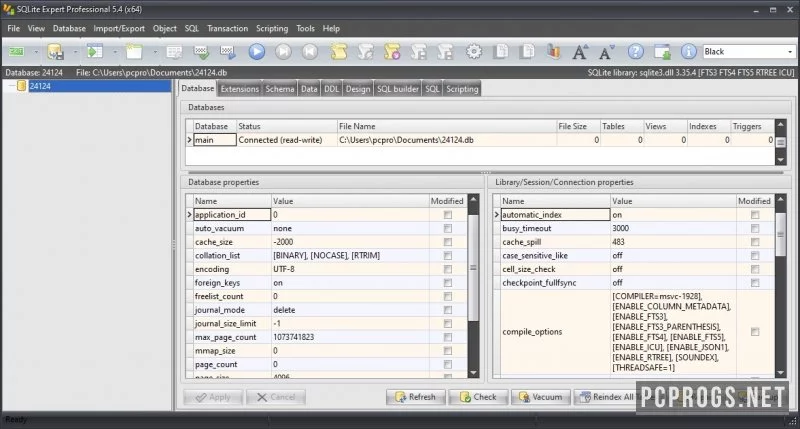Screen dimensions: 800x429
Task: Click the Apply button
Action: coord(213,397)
